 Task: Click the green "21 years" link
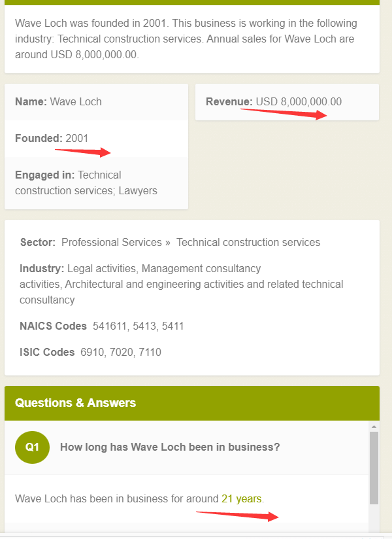(241, 498)
